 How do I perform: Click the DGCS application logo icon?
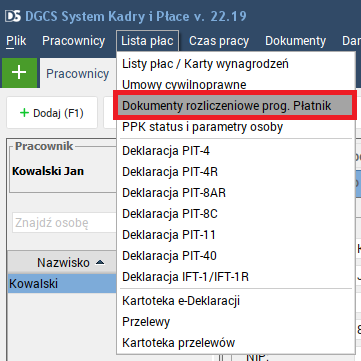coord(13,16)
